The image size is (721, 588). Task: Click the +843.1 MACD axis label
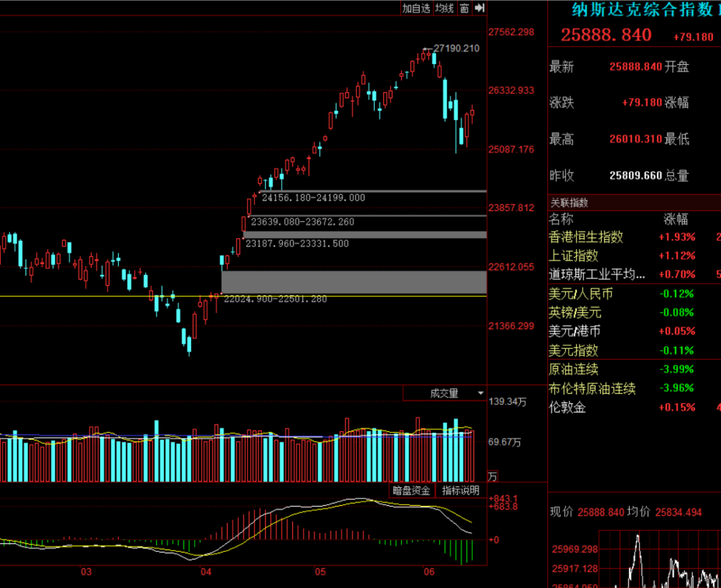(x=503, y=499)
